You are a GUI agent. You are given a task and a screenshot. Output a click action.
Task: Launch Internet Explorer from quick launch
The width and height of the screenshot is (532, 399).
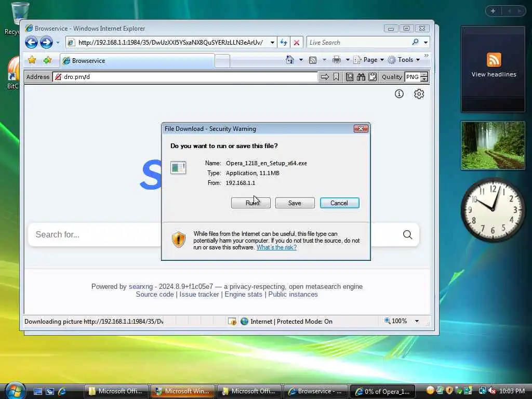click(62, 391)
